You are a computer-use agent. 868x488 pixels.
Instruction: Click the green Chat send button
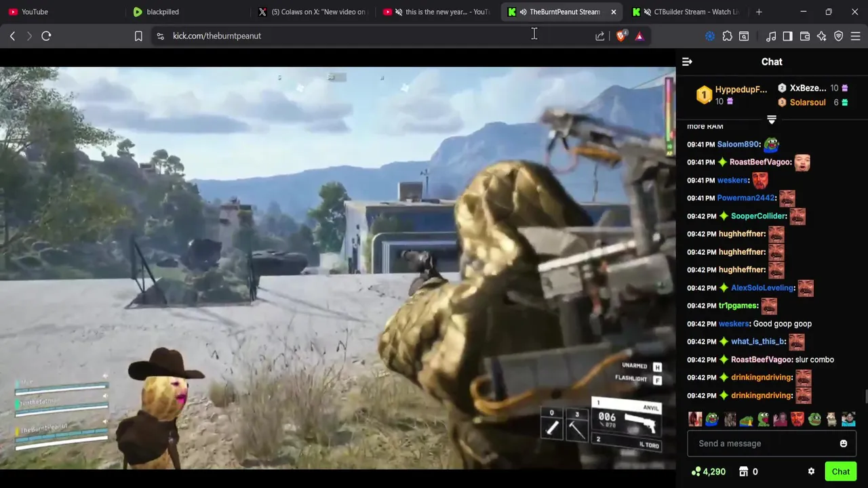[x=840, y=472]
